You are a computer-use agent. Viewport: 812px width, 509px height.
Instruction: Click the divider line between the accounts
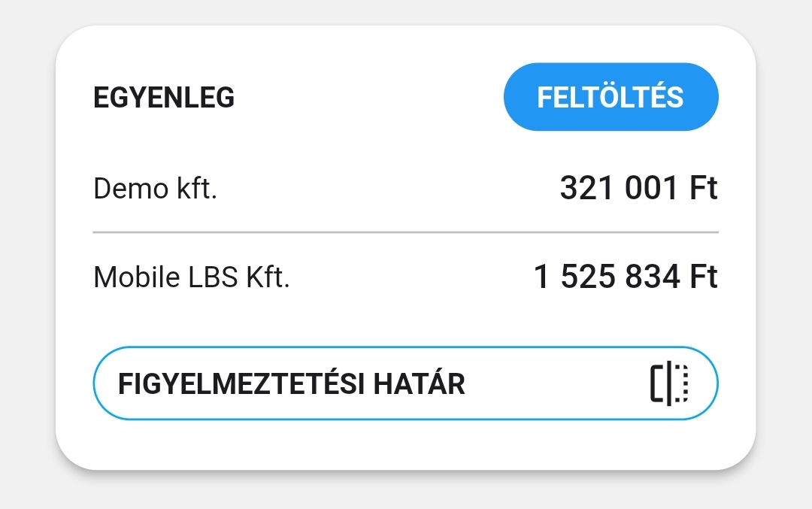[405, 233]
